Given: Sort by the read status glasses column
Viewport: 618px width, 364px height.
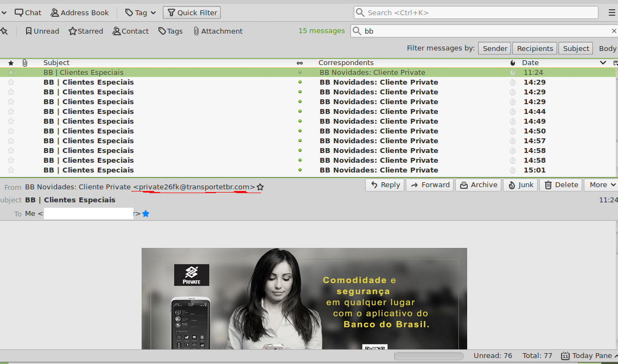Looking at the screenshot, I should (300, 63).
